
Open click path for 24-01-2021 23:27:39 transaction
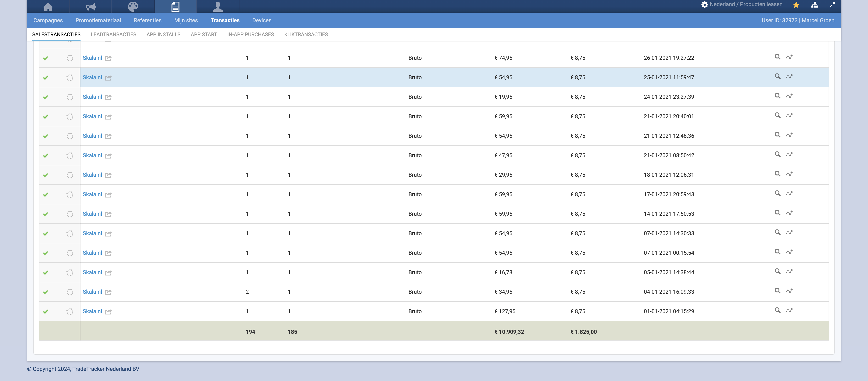[789, 96]
